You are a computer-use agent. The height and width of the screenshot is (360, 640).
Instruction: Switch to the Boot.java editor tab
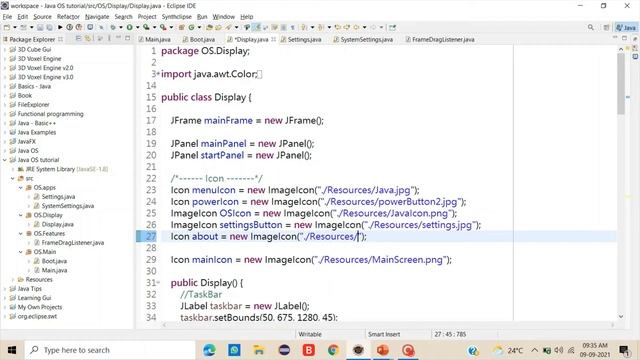click(199, 39)
